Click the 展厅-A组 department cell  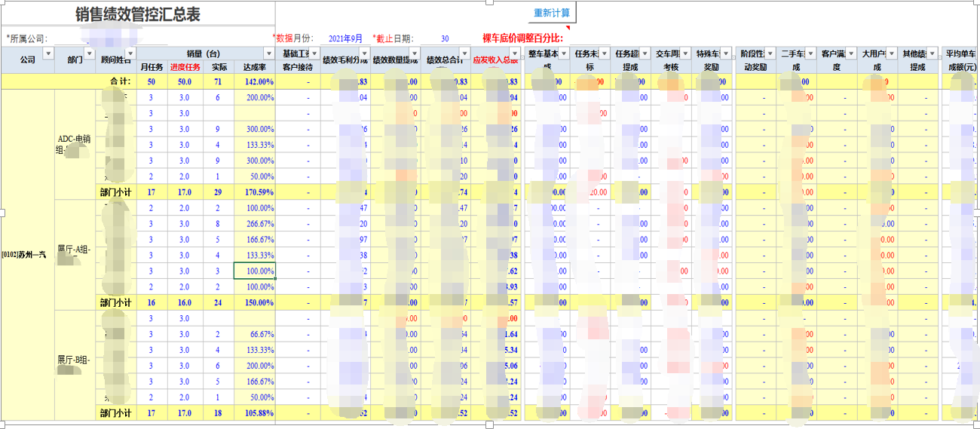tap(75, 255)
